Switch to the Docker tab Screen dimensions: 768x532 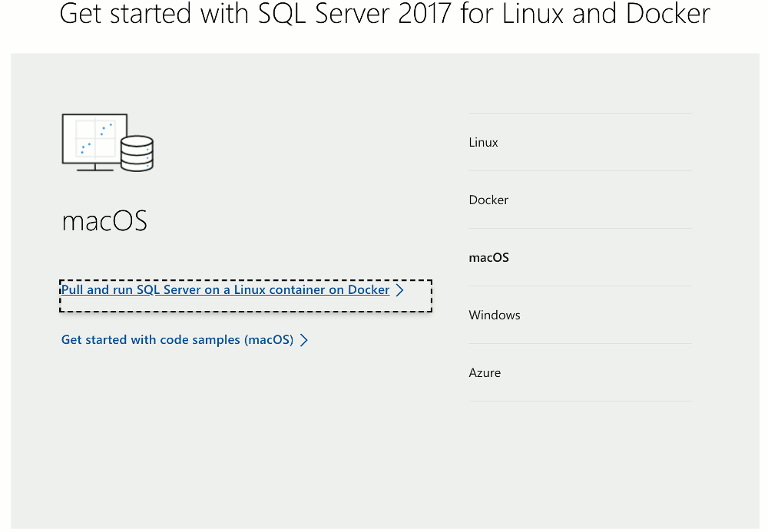(x=580, y=200)
